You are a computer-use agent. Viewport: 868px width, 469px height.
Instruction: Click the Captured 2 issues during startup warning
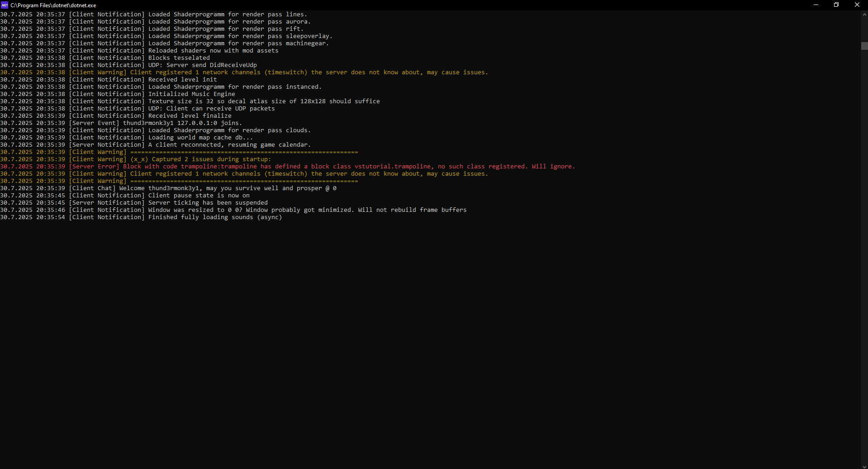(200, 159)
